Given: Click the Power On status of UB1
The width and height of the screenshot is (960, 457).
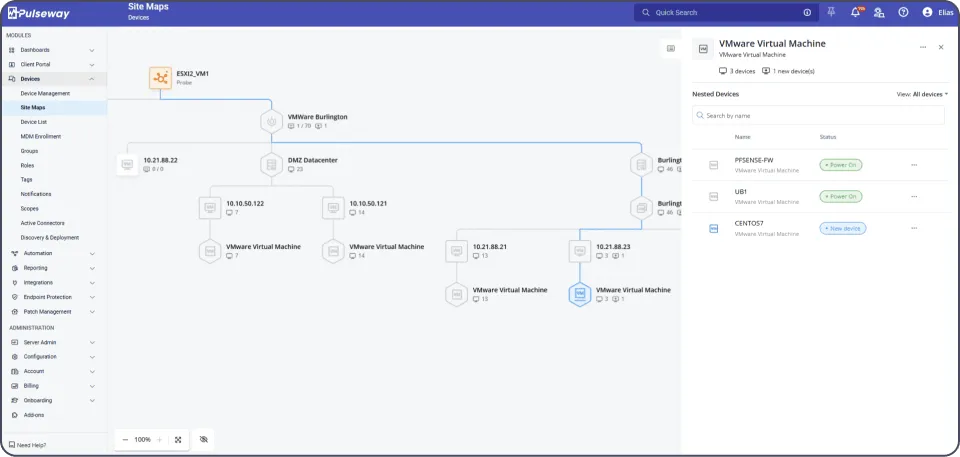Looking at the screenshot, I should click(841, 197).
